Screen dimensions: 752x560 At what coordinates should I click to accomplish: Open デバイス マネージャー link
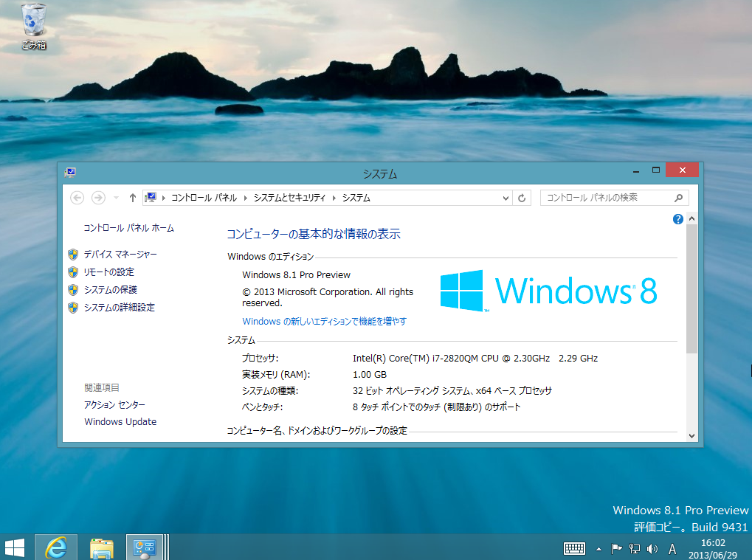[x=120, y=254]
